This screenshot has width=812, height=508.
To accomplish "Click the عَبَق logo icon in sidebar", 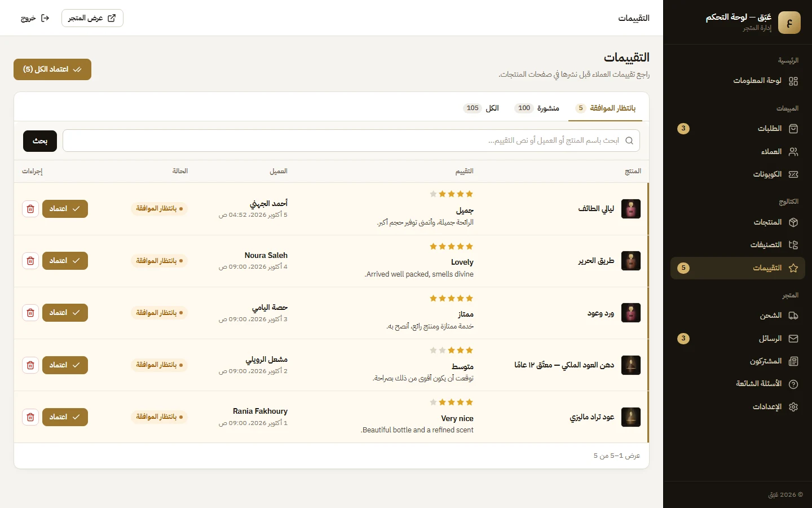I will pos(789,23).
